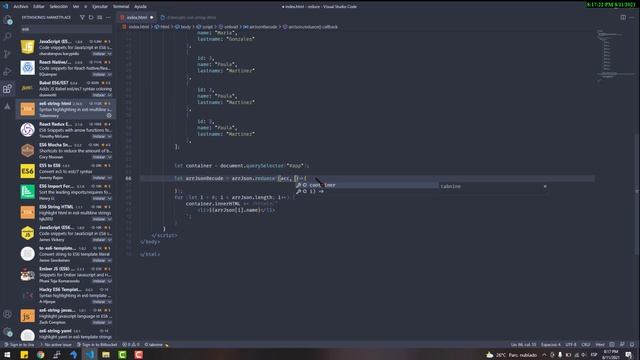Close the Tabnine suggestion details
The height and width of the screenshot is (360, 640).
pos(545,187)
